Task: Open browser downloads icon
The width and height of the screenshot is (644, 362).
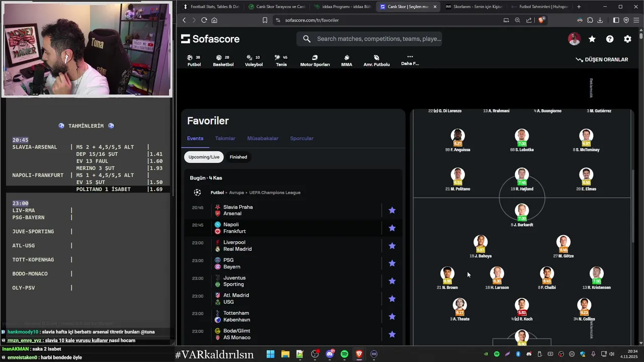Action: click(x=600, y=20)
